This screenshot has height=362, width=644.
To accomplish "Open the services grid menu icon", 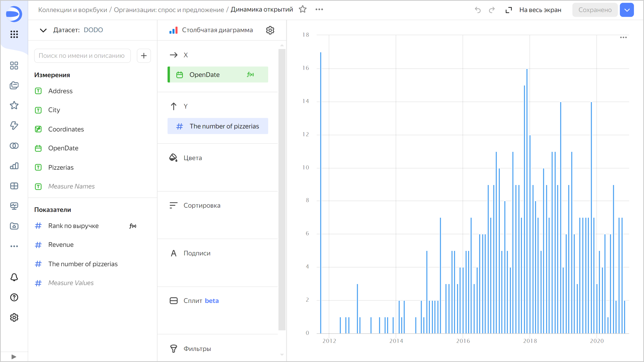I will coord(14,34).
